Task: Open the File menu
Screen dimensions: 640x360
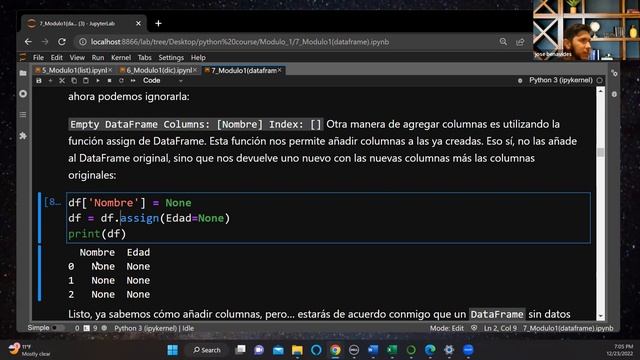Action: point(38,58)
